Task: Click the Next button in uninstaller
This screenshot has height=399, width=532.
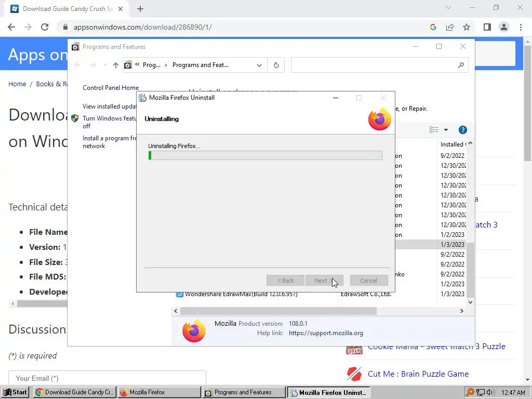Action: coord(324,281)
